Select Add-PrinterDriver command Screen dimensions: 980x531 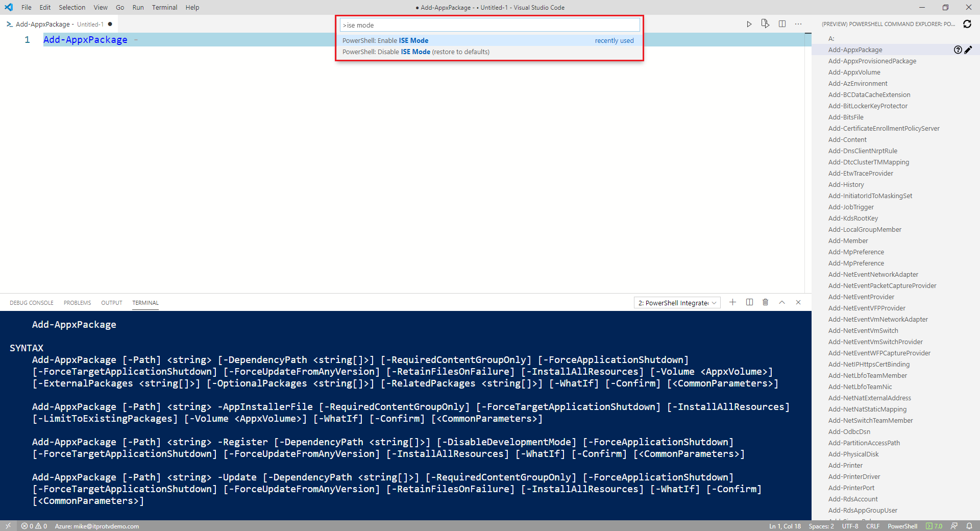point(854,476)
